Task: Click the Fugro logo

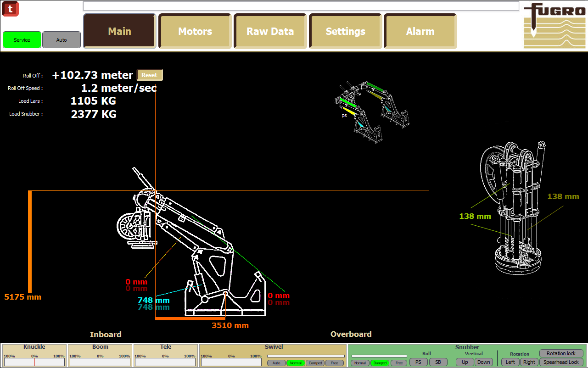Action: coord(555,26)
